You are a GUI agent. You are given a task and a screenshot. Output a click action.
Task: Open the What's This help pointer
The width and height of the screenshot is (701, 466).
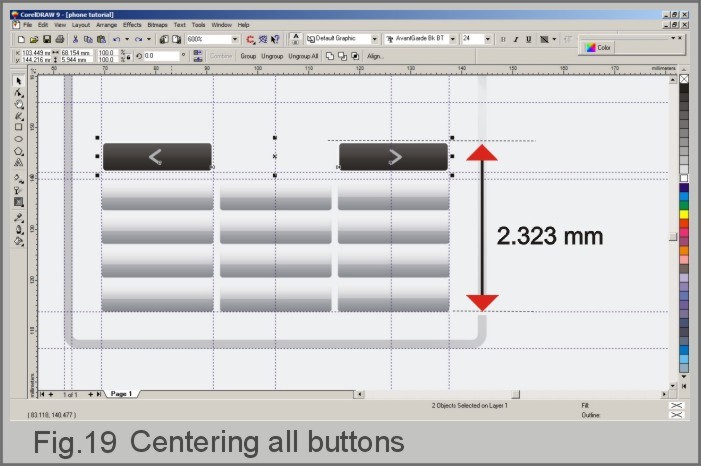275,39
